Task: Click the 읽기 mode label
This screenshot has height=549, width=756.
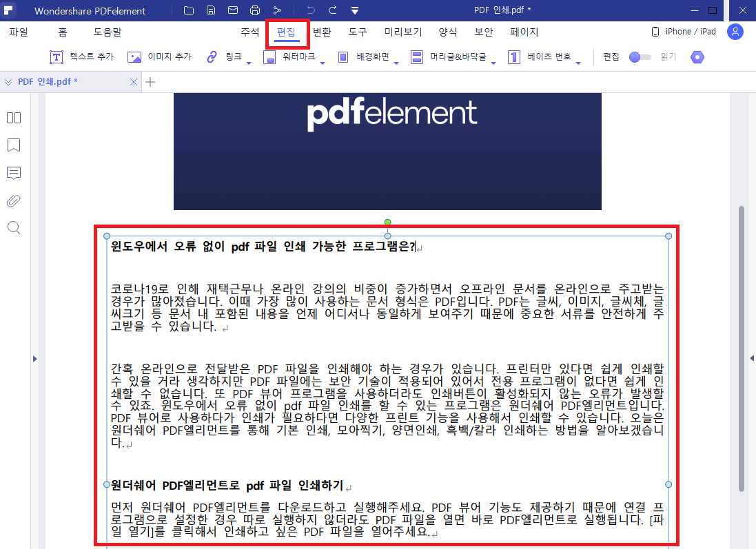Action: [x=668, y=57]
